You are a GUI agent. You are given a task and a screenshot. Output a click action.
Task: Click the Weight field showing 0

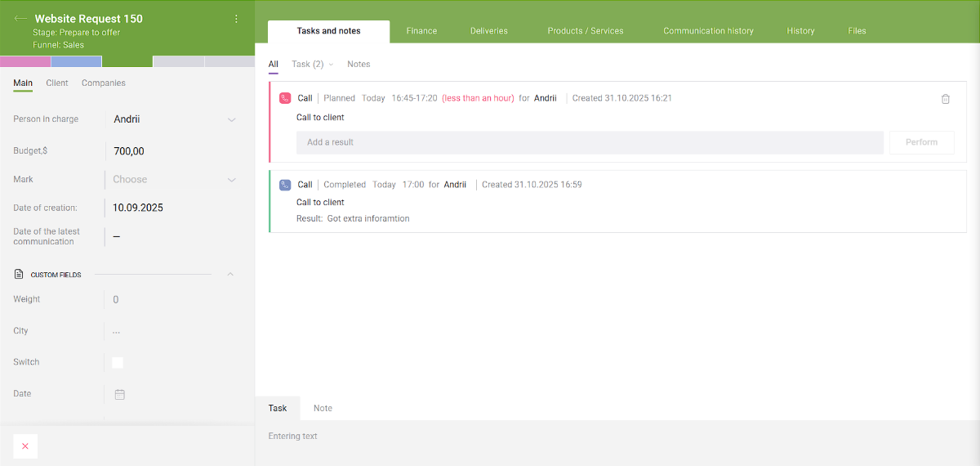pos(116,300)
